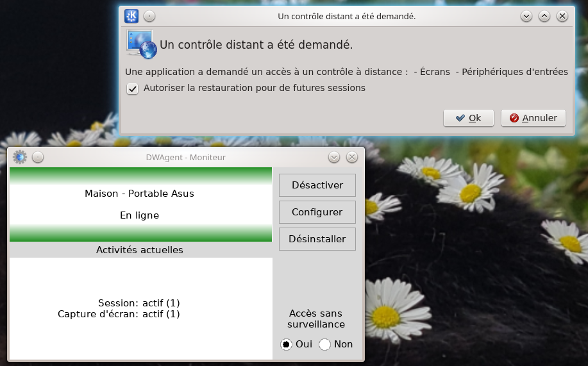588x366 pixels.
Task: Confirm remote control with Ok button
Action: [468, 118]
